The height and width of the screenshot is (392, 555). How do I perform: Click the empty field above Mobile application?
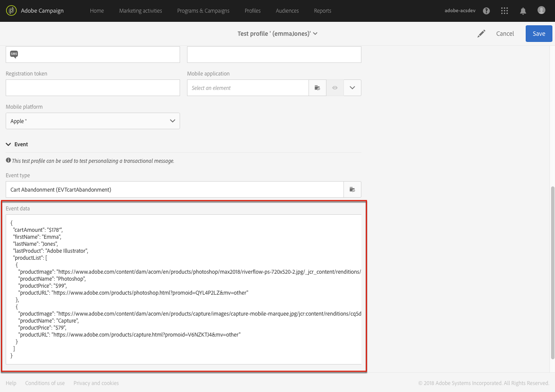click(x=274, y=55)
